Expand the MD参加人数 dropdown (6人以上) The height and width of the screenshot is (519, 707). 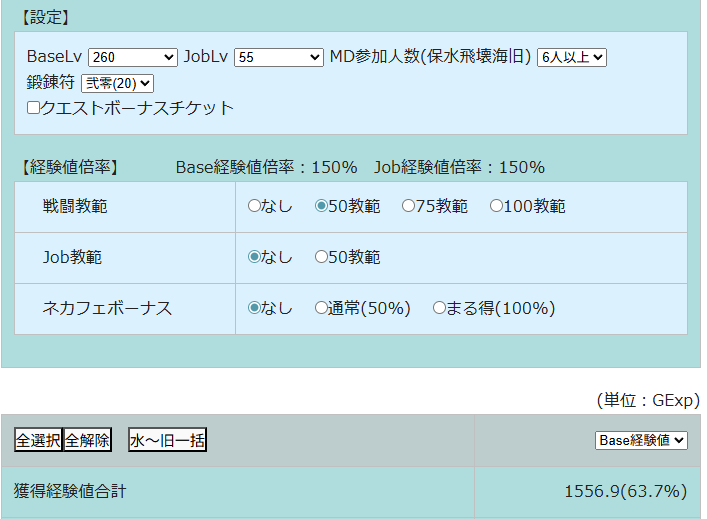click(572, 58)
